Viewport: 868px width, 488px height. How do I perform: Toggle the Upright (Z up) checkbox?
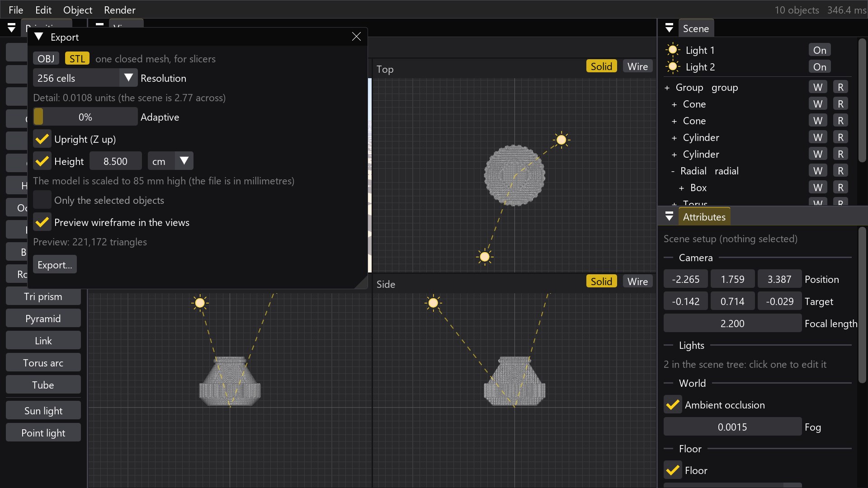point(42,139)
